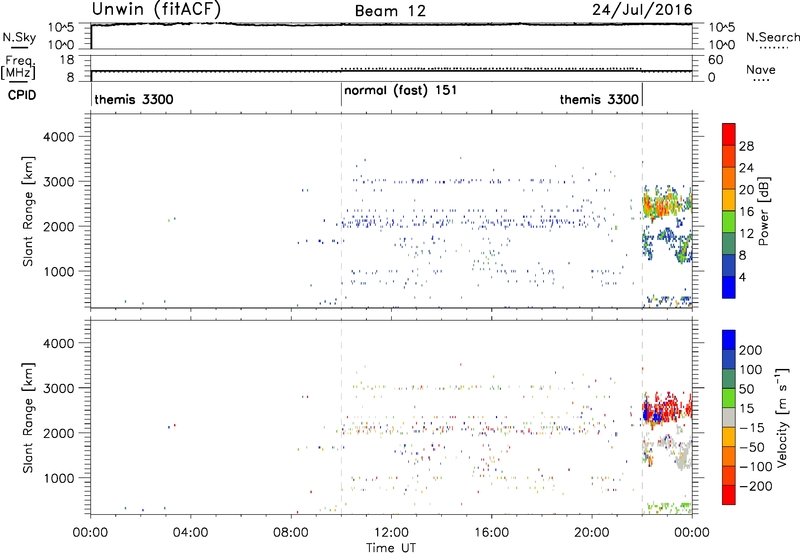Click the '28' tick on the Power scale
Viewport: 800px width, 554px height.
746,146
